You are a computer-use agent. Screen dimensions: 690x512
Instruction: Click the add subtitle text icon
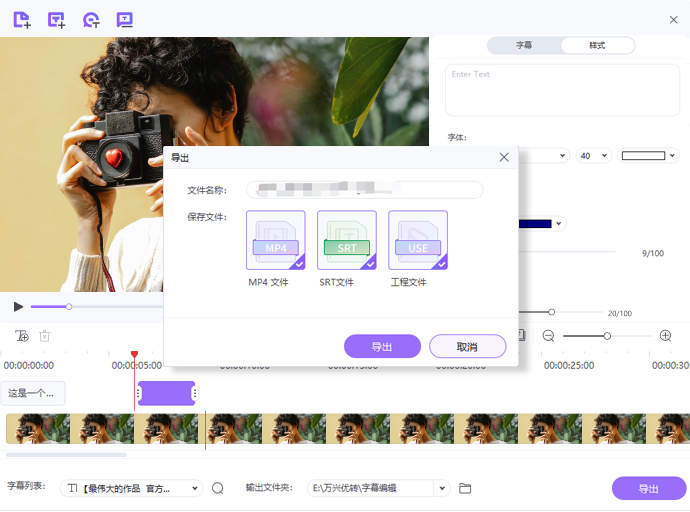click(x=56, y=20)
